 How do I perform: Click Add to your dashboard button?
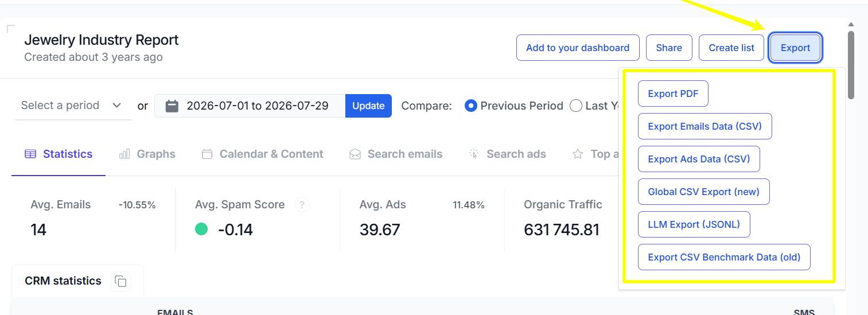coord(578,48)
